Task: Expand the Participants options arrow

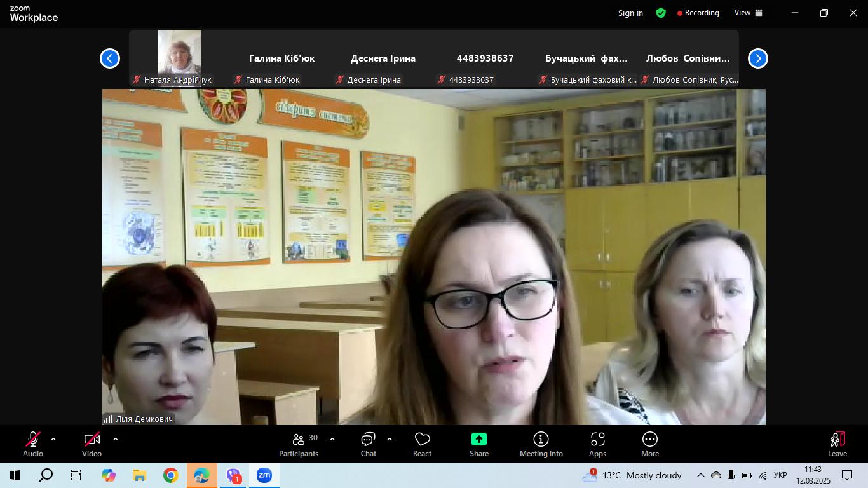Action: (332, 439)
